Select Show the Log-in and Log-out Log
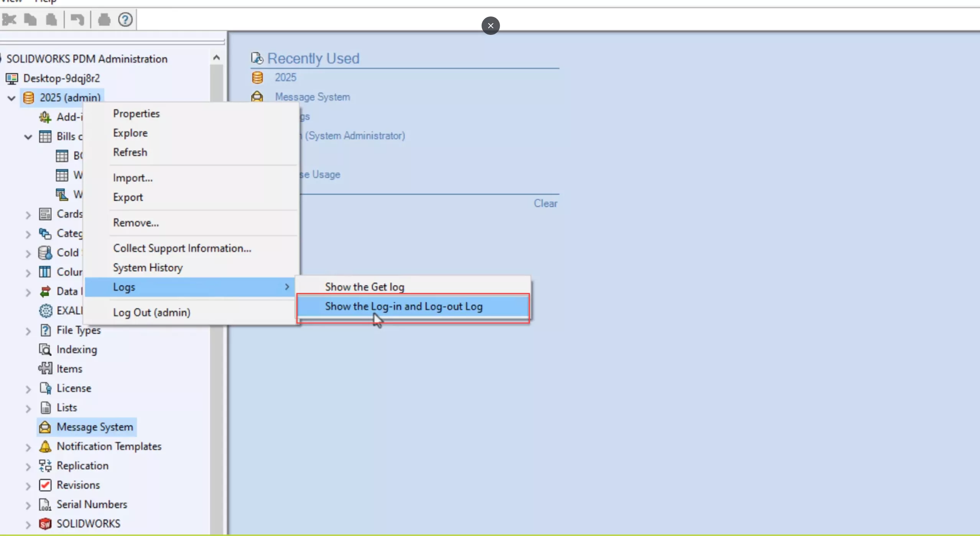The width and height of the screenshot is (980, 536). point(404,306)
